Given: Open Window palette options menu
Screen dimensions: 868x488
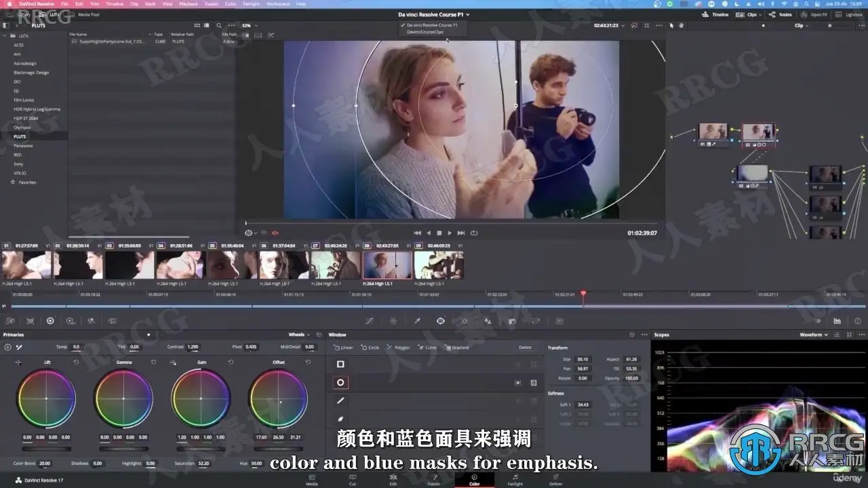Looking at the screenshot, I should 643,334.
